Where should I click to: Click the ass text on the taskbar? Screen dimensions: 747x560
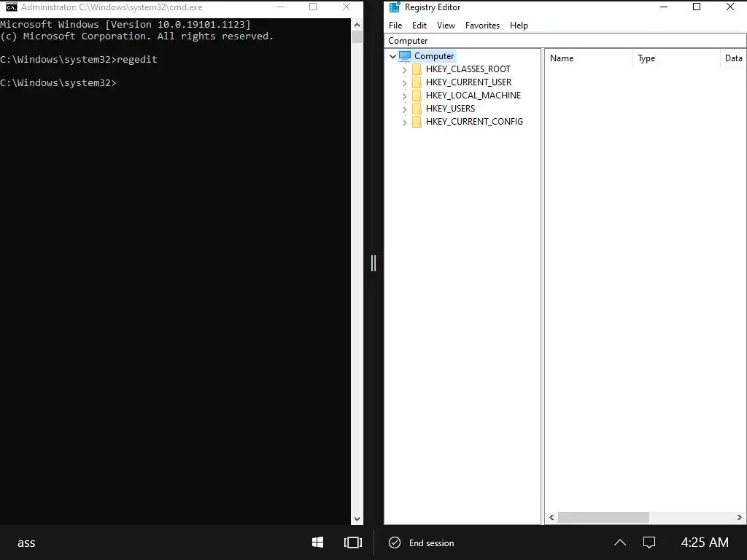pyautogui.click(x=26, y=542)
